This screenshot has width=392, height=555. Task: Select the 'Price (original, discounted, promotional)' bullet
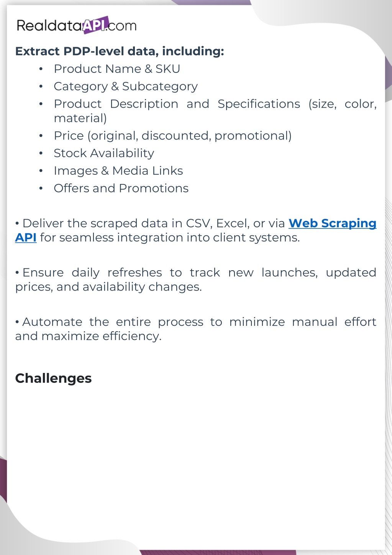pyautogui.click(x=172, y=136)
